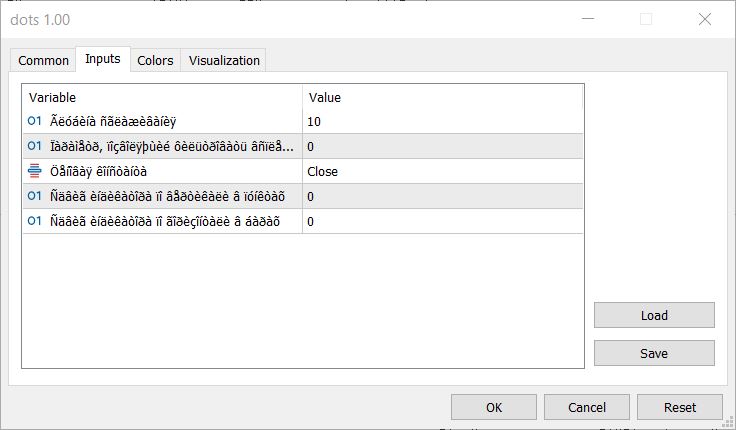Reset inputs with the Reset button
736x430 pixels.
pyautogui.click(x=680, y=407)
